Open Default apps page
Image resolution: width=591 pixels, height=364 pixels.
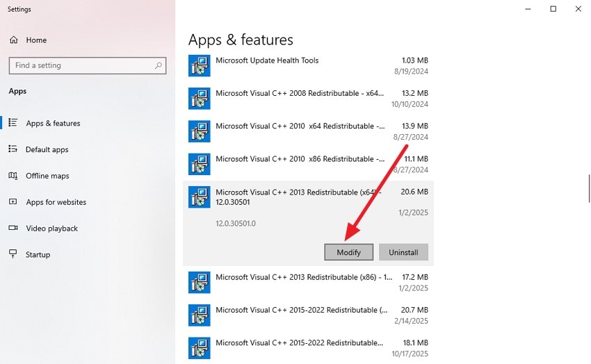tap(88, 149)
